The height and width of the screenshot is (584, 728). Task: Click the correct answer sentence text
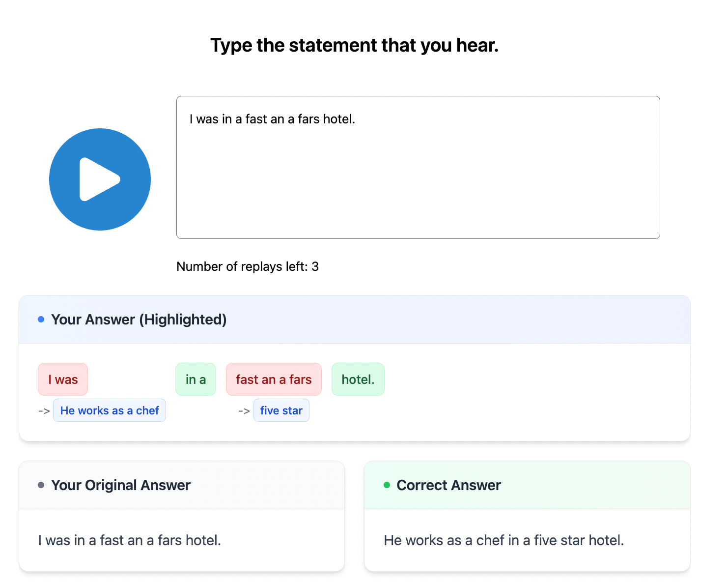pos(504,540)
